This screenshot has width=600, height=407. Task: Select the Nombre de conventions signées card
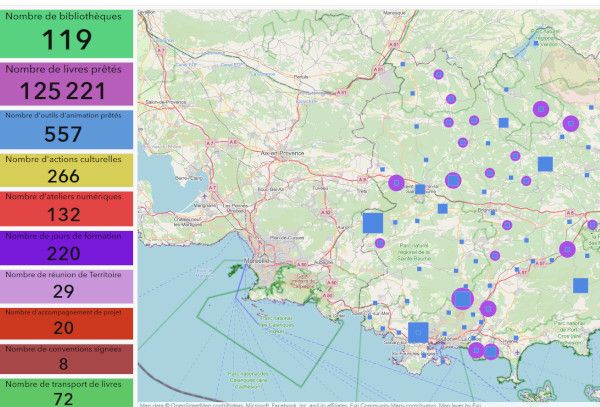click(67, 358)
